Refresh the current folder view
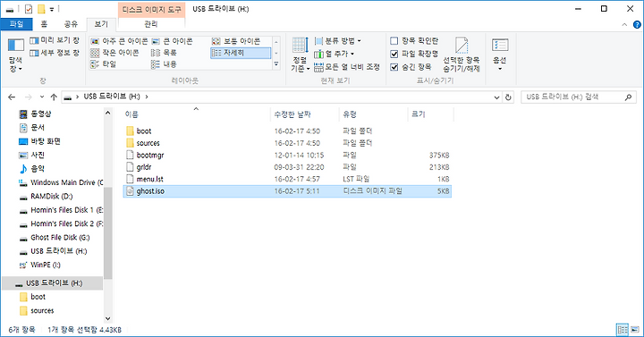644x337 pixels. pos(508,97)
